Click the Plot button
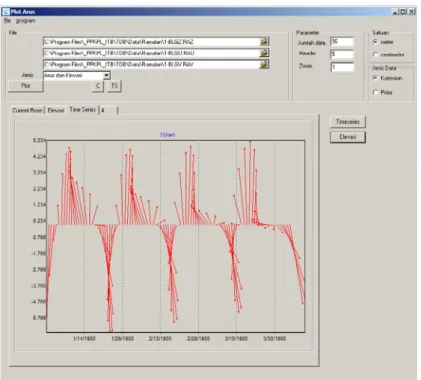The height and width of the screenshot is (380, 421). coord(26,86)
